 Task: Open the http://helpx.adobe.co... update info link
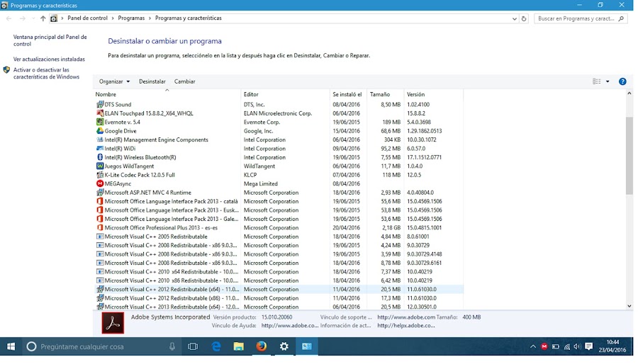405,326
